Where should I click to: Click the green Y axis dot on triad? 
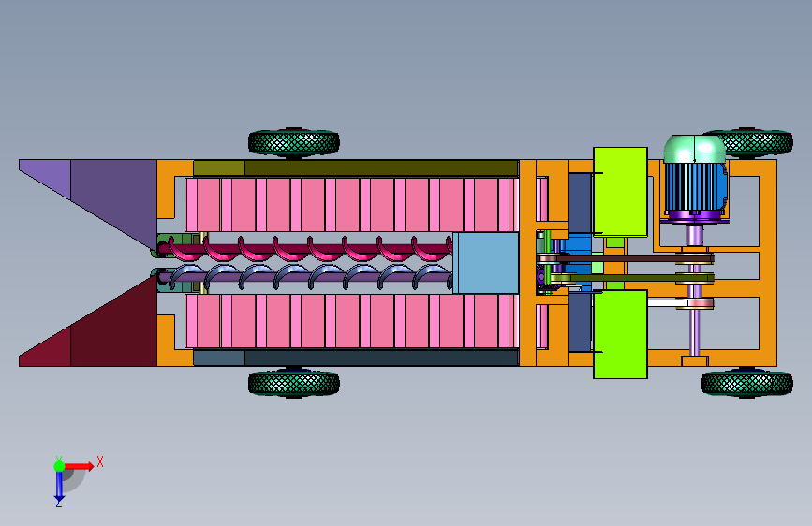(x=59, y=466)
